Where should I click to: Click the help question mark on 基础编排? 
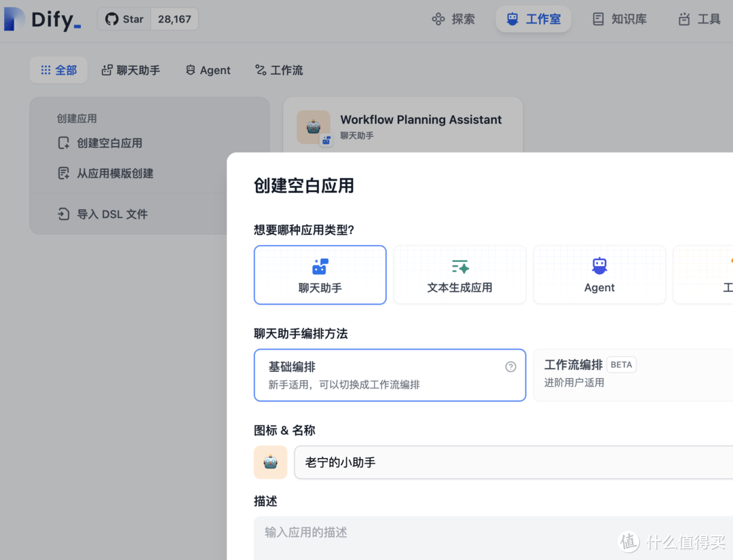point(510,367)
